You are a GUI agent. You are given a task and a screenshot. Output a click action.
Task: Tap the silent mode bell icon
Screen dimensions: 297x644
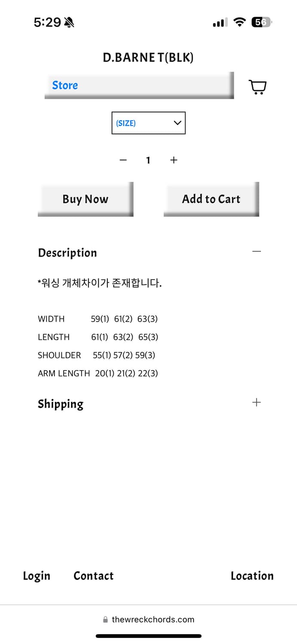point(69,22)
